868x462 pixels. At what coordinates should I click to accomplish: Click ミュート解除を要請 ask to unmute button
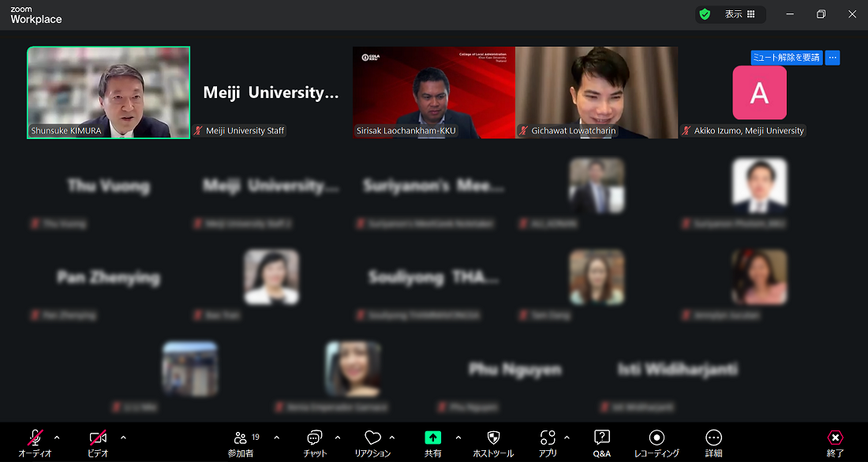pos(787,58)
